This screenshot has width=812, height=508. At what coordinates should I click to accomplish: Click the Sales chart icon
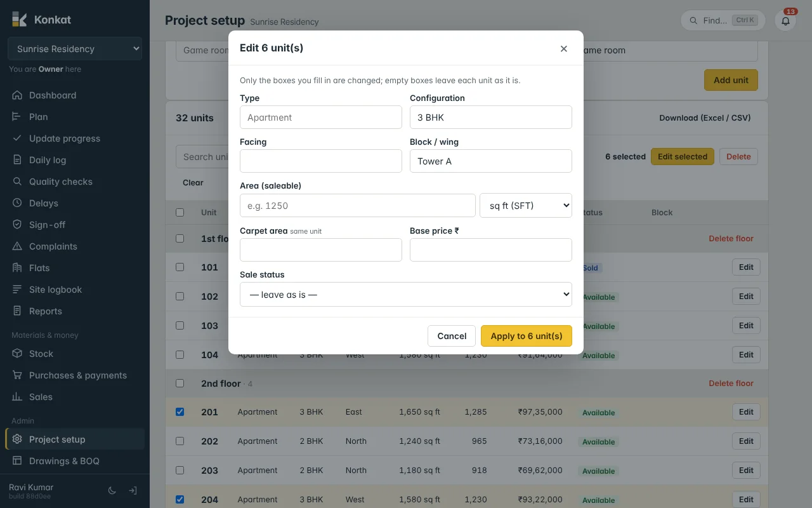tap(17, 397)
